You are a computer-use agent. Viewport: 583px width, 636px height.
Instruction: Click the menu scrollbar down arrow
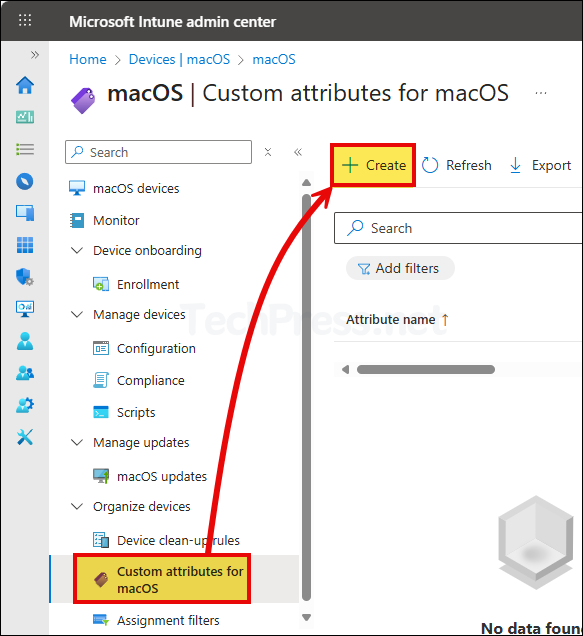[307, 617]
